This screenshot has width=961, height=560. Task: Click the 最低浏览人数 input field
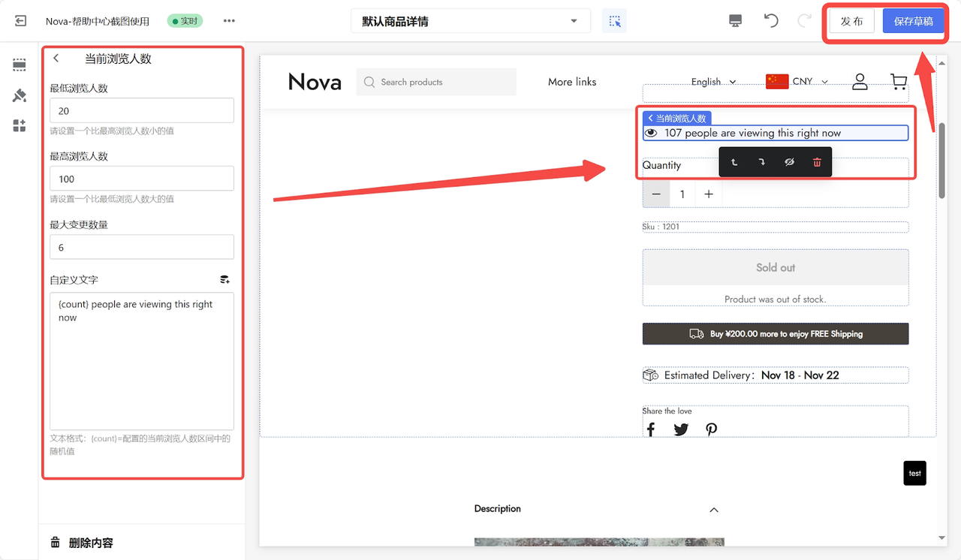pos(142,110)
